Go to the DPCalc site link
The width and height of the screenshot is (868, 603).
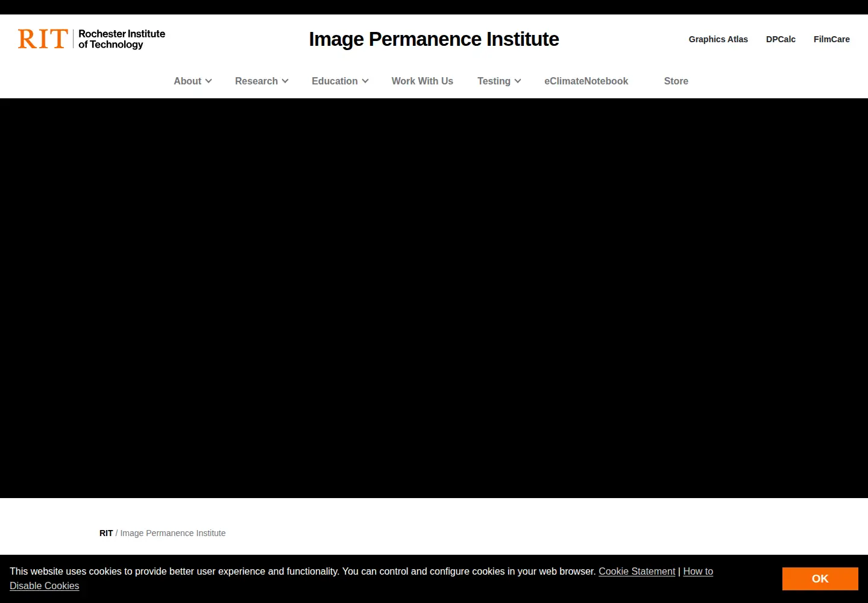(x=781, y=39)
